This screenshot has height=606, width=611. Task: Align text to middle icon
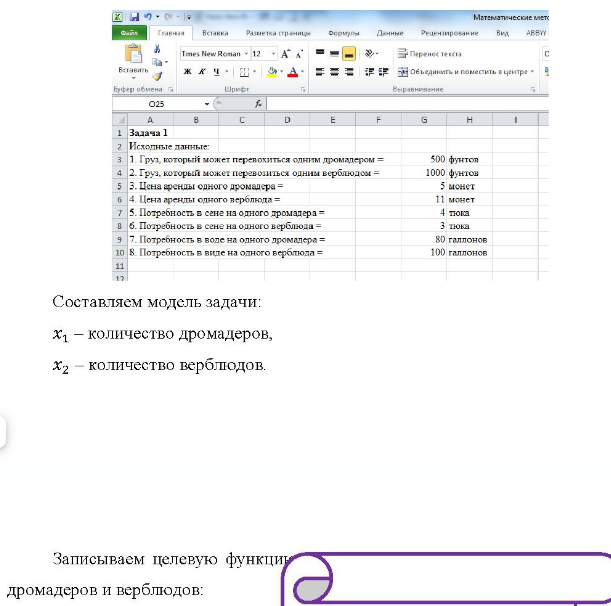point(334,53)
